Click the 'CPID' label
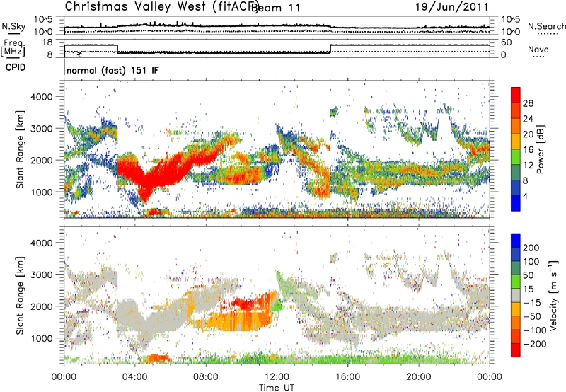The width and height of the screenshot is (566, 392). (x=16, y=67)
